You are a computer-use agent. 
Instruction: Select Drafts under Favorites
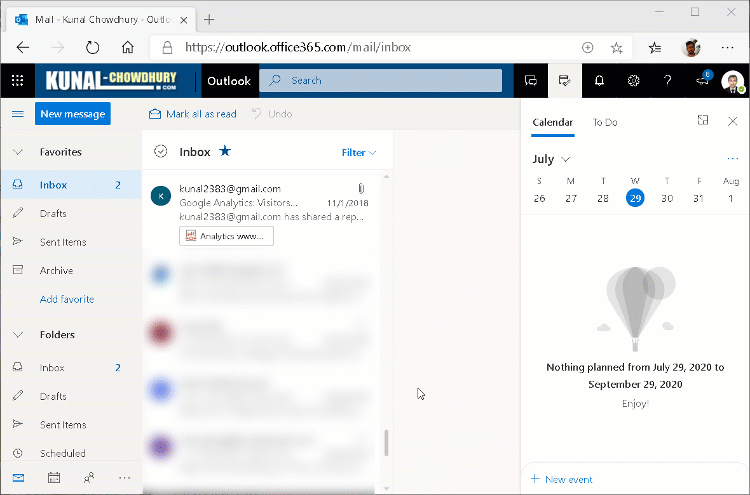(x=71, y=213)
